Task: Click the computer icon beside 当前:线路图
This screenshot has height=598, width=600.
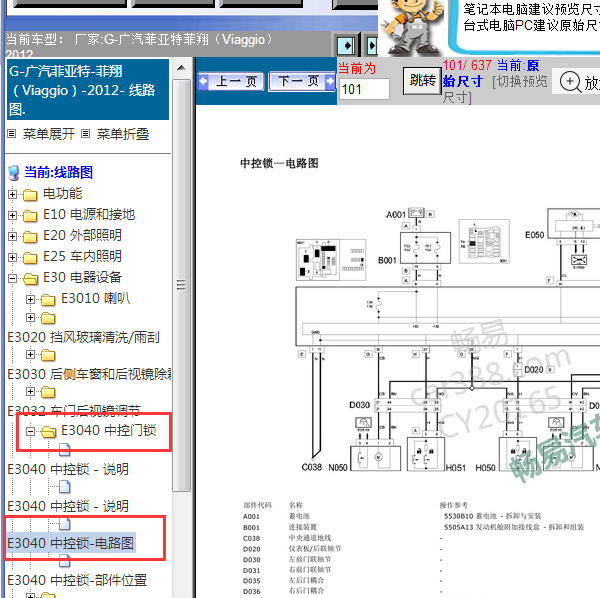Action: coord(14,173)
